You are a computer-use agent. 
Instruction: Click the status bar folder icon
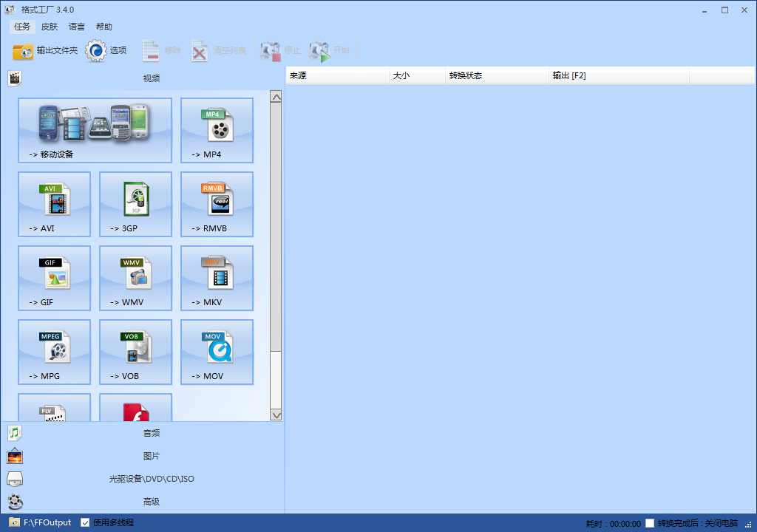(x=15, y=522)
